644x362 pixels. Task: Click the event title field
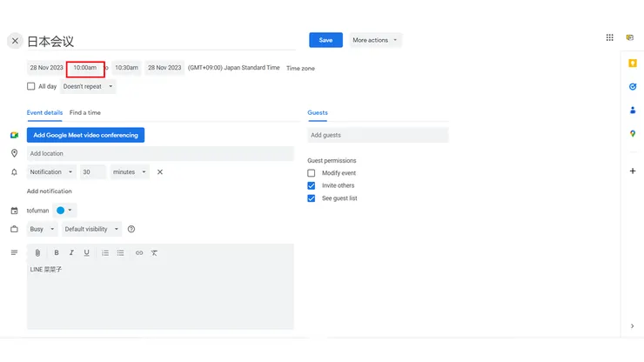(161, 41)
